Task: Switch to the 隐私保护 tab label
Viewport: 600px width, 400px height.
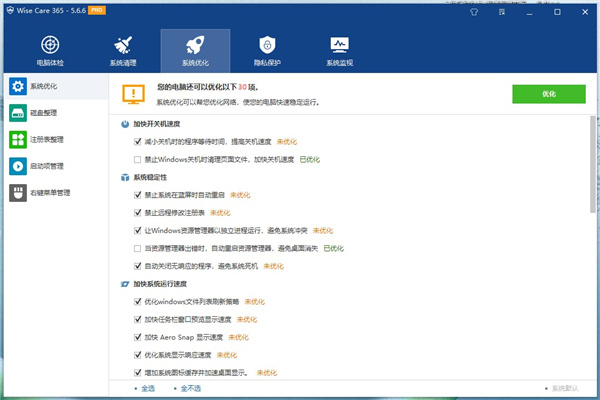Action: [267, 63]
